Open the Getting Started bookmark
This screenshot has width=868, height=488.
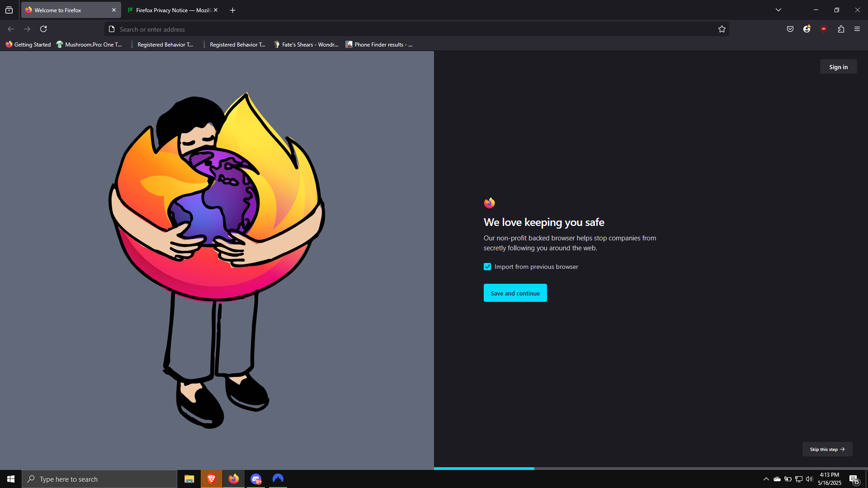(28, 44)
